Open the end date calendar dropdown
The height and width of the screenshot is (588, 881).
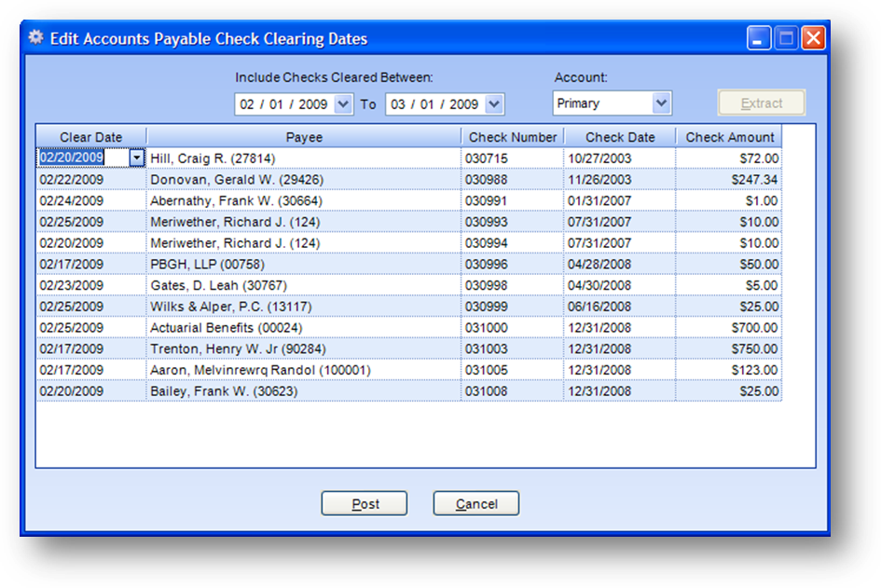pyautogui.click(x=494, y=104)
